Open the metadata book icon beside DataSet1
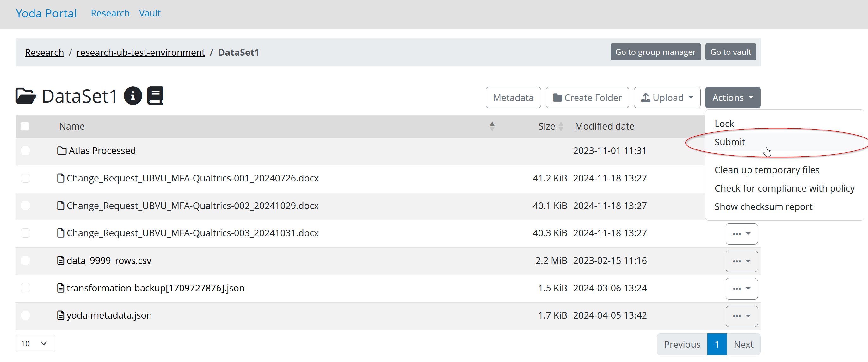The image size is (868, 362). [155, 96]
